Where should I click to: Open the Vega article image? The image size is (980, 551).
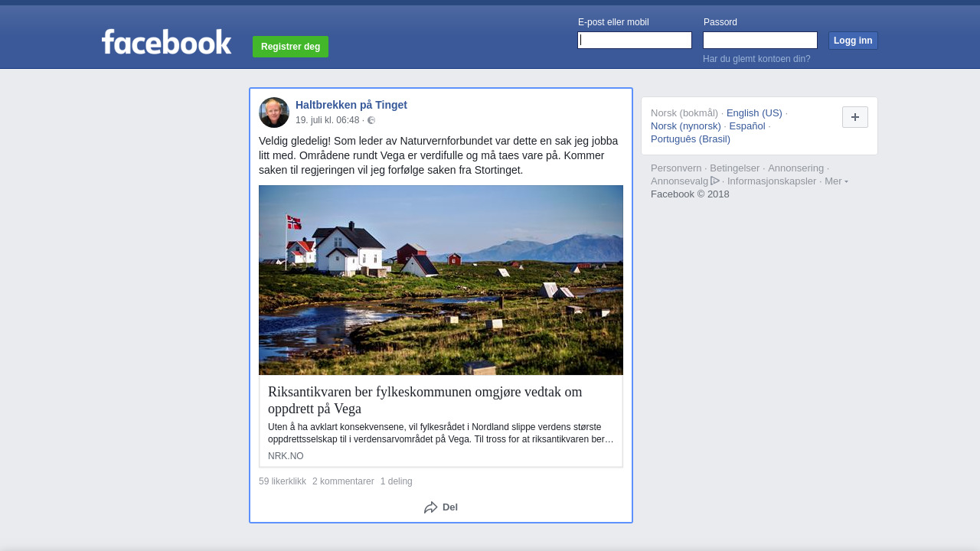coord(441,280)
